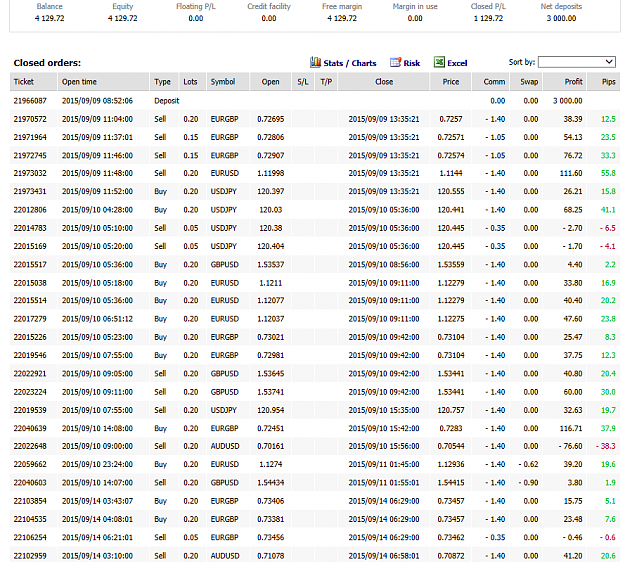Click swap value -0.90
The width and height of the screenshot is (625, 562).
(529, 483)
